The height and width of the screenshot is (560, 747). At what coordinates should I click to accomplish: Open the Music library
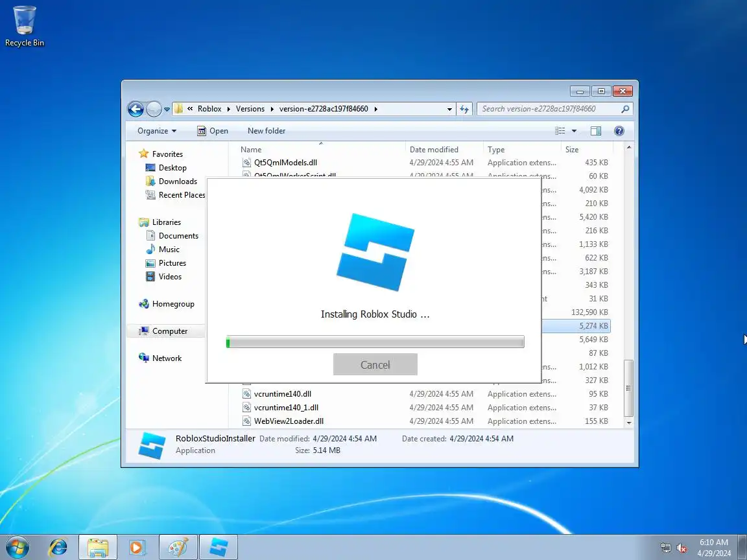pos(163,249)
